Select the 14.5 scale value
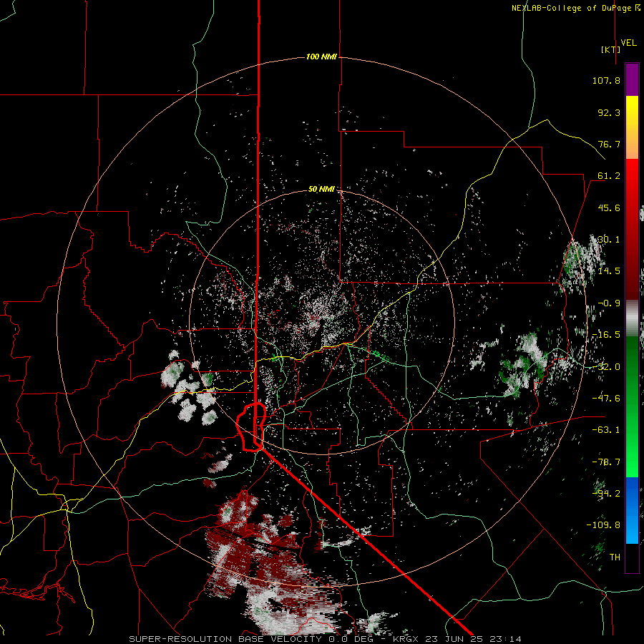Viewport: 644px width, 644px height. 609,271
